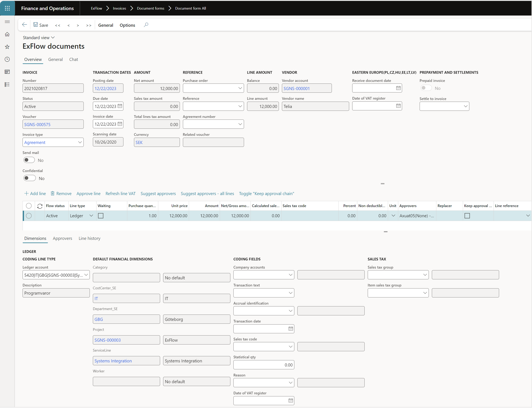The width and height of the screenshot is (532, 408).
Task: Open Due date calendar picker
Action: tap(120, 106)
